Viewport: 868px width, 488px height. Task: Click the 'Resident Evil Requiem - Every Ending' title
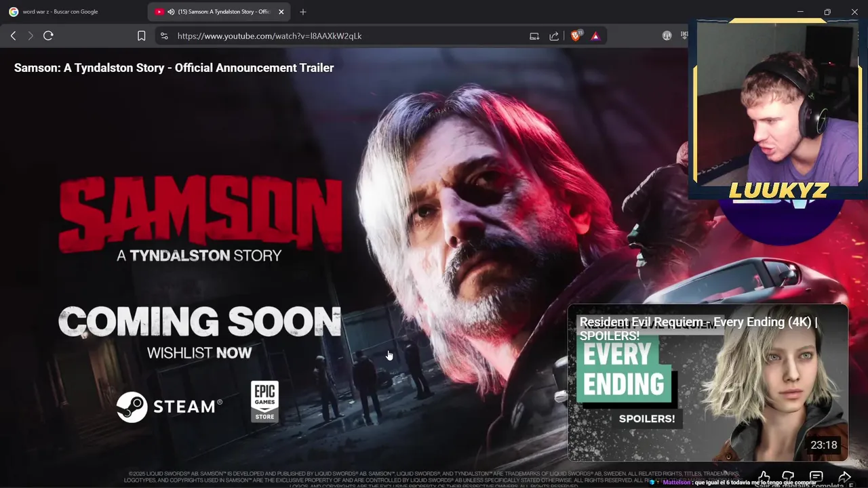click(698, 329)
